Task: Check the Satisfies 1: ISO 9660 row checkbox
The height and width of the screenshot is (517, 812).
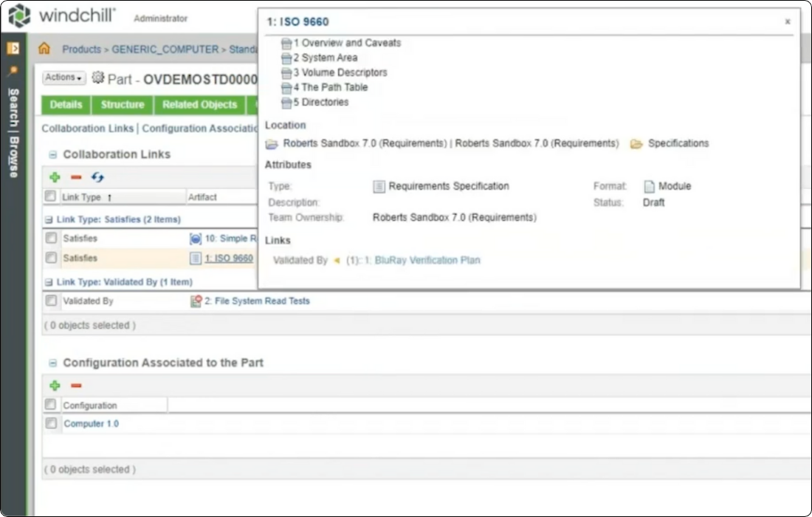Action: 51,258
